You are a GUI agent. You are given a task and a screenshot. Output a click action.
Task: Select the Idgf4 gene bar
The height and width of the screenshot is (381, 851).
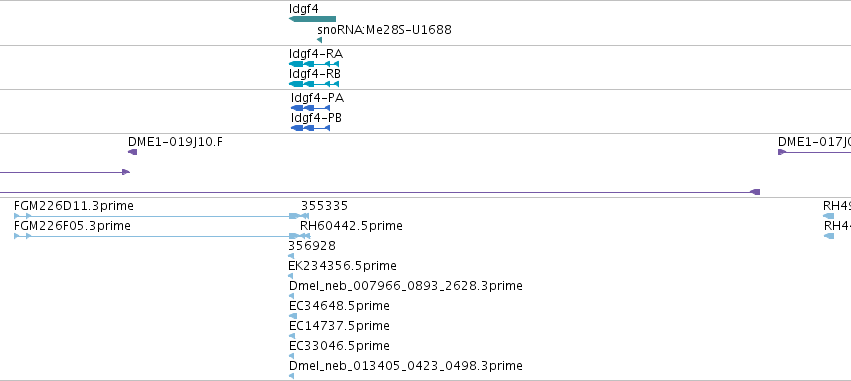(x=313, y=19)
